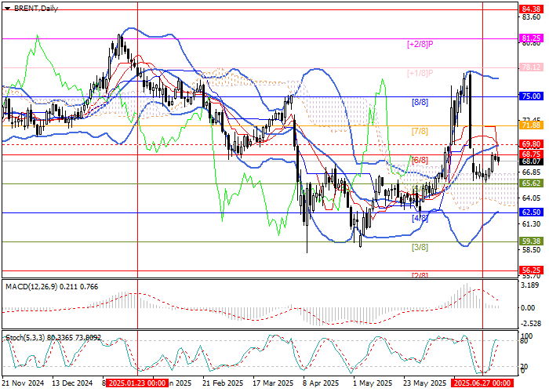Screen dimensions: 549x392
Task: Select the 62.50 blue price label
Action: tap(531, 212)
